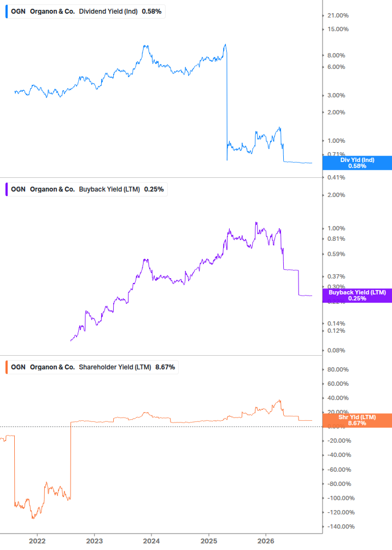Click the 2026 label on the time axis
Screen dimensions: 392x550
click(x=266, y=541)
